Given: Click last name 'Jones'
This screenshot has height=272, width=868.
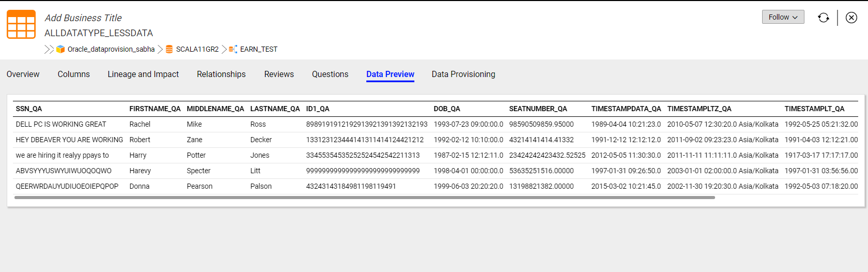Looking at the screenshot, I should point(260,155).
